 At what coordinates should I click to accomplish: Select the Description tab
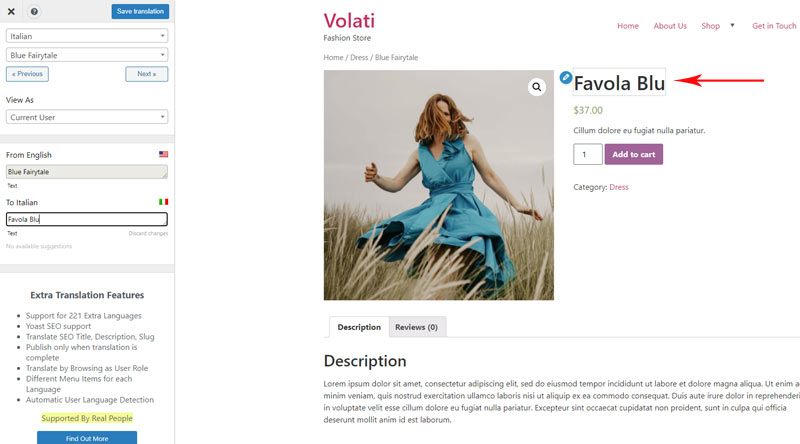pyautogui.click(x=359, y=327)
